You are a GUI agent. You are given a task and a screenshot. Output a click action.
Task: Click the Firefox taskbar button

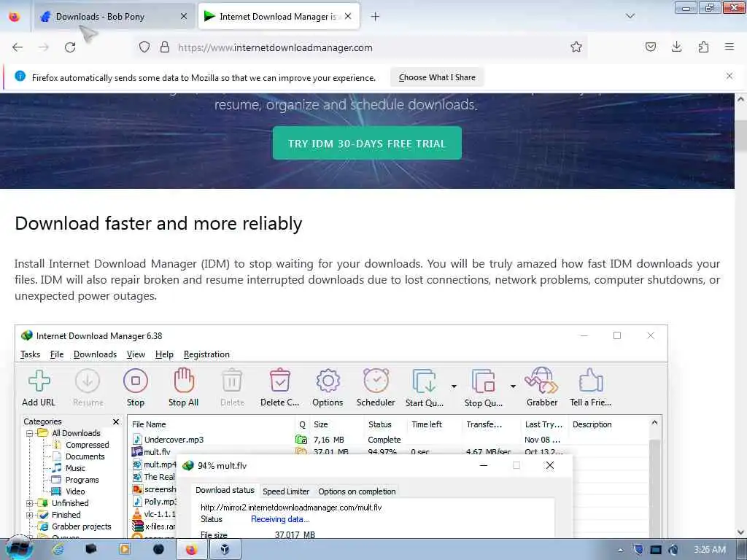pyautogui.click(x=192, y=550)
